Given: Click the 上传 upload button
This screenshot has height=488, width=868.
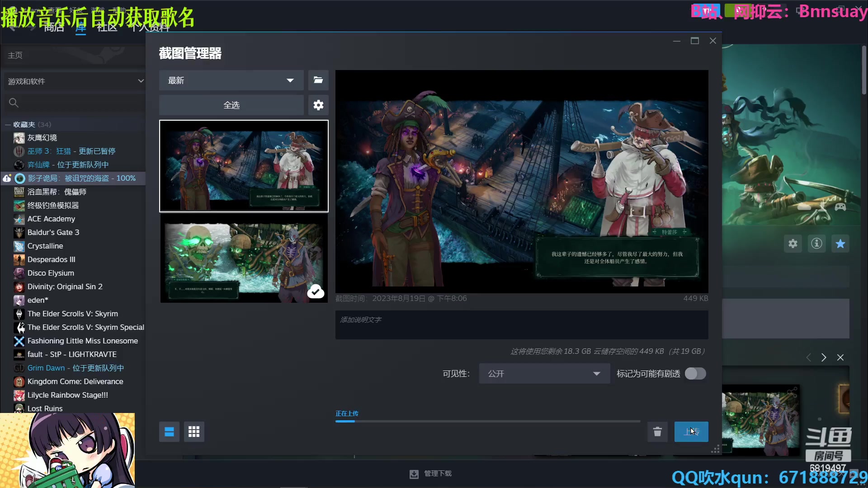Looking at the screenshot, I should tap(691, 432).
